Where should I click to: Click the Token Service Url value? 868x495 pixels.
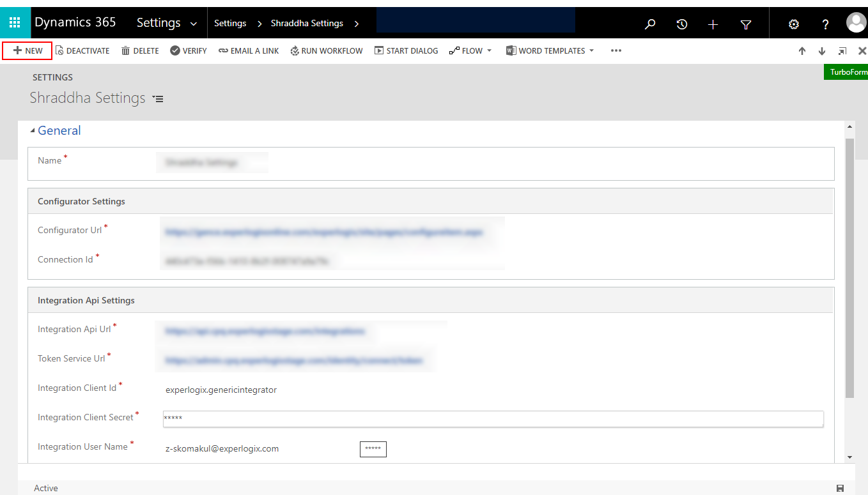[x=294, y=360]
